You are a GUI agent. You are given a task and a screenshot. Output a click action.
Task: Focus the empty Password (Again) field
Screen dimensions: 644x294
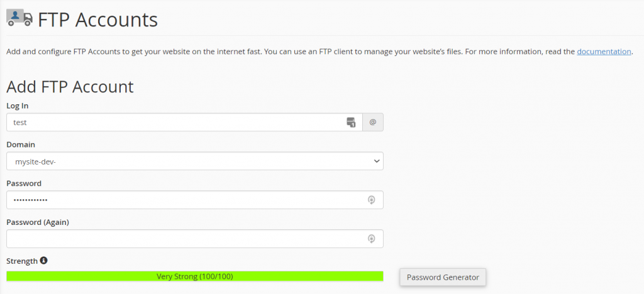point(182,239)
